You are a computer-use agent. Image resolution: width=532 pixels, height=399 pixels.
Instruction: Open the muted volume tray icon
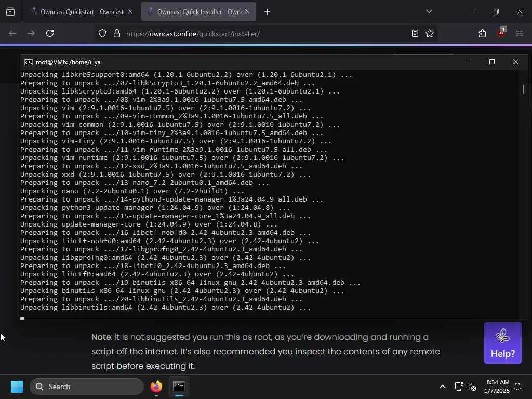(472, 387)
